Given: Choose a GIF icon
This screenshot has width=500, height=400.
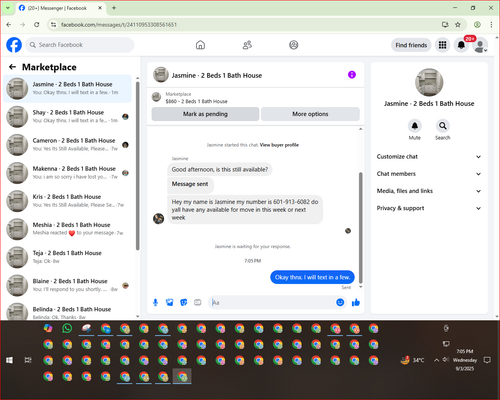Looking at the screenshot, I should click(x=198, y=303).
